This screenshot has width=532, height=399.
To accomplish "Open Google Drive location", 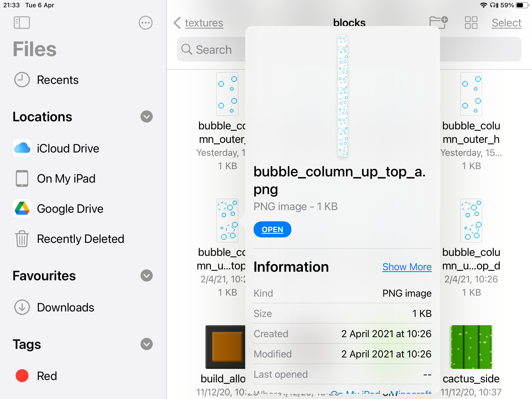I will tap(70, 209).
